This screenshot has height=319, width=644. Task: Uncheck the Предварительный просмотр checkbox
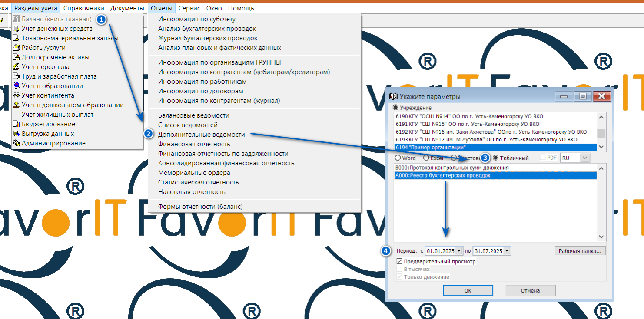(399, 262)
